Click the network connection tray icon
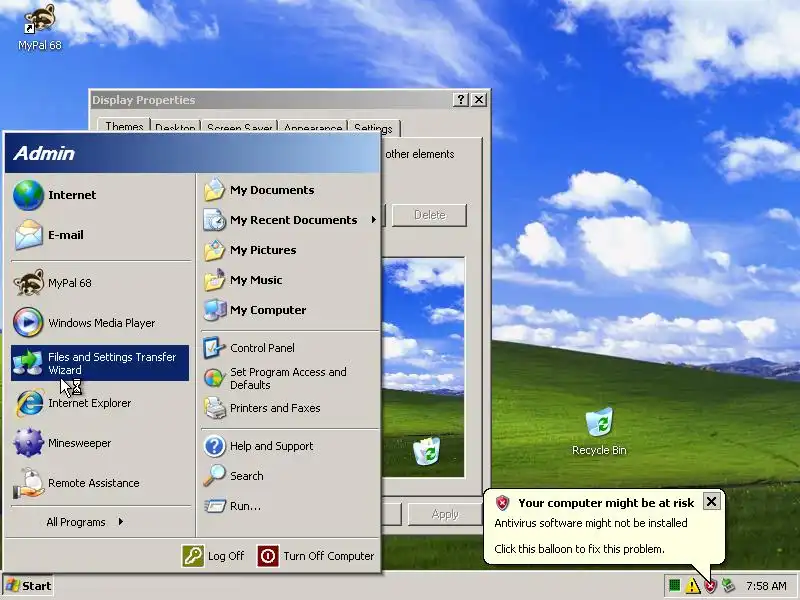Image resolution: width=800 pixels, height=600 pixels. point(729,586)
